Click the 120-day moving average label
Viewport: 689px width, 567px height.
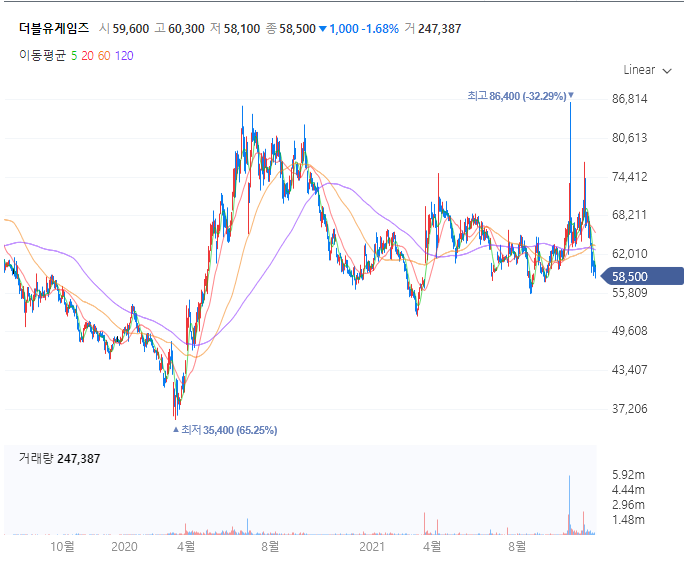coord(124,56)
